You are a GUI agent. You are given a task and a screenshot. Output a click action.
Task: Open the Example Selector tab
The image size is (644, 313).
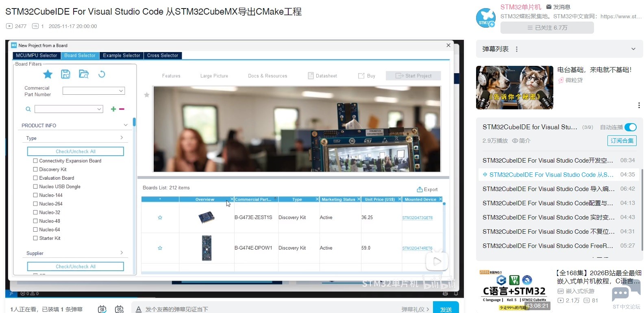coord(121,56)
